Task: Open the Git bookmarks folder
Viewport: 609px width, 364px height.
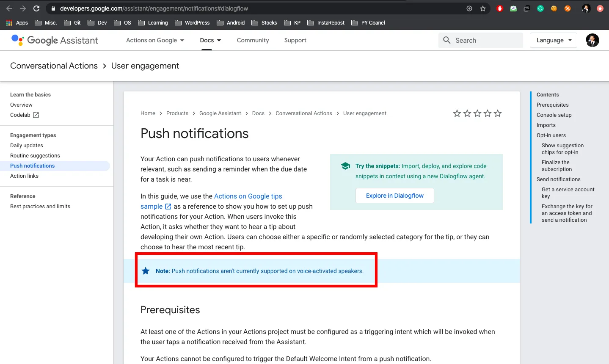Action: tap(72, 23)
